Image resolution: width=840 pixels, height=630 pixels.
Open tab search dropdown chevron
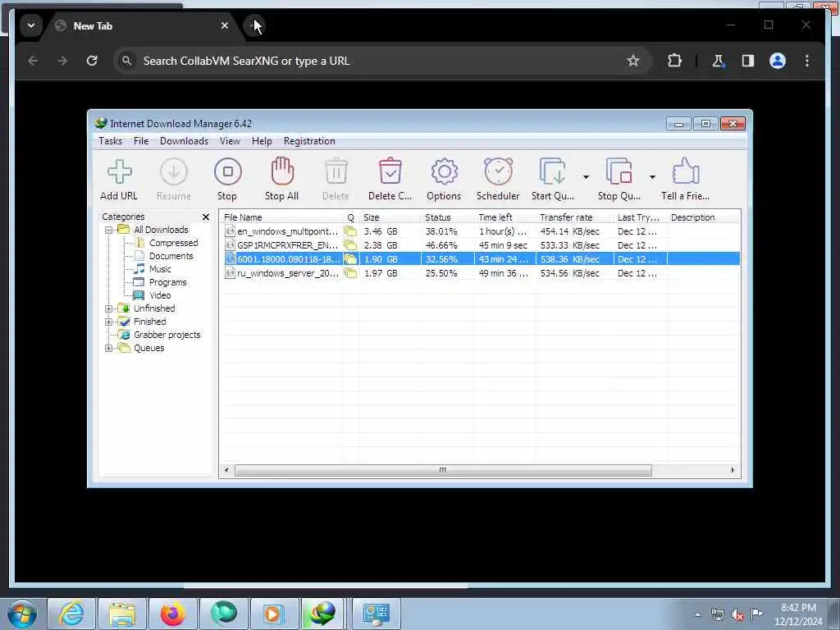tap(31, 25)
